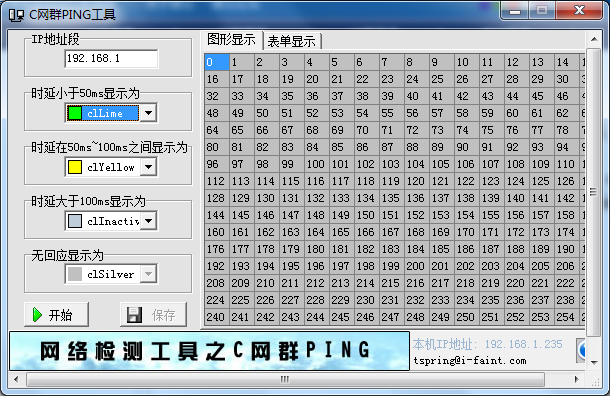The width and height of the screenshot is (610, 396).
Task: Select grid cell 215
Action: point(392,283)
